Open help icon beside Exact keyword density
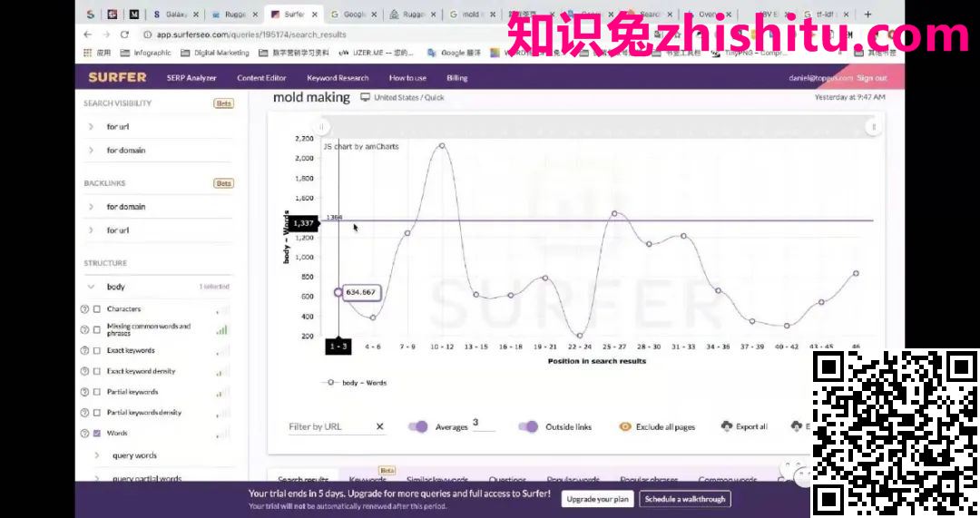The height and width of the screenshot is (518, 980). pos(85,371)
